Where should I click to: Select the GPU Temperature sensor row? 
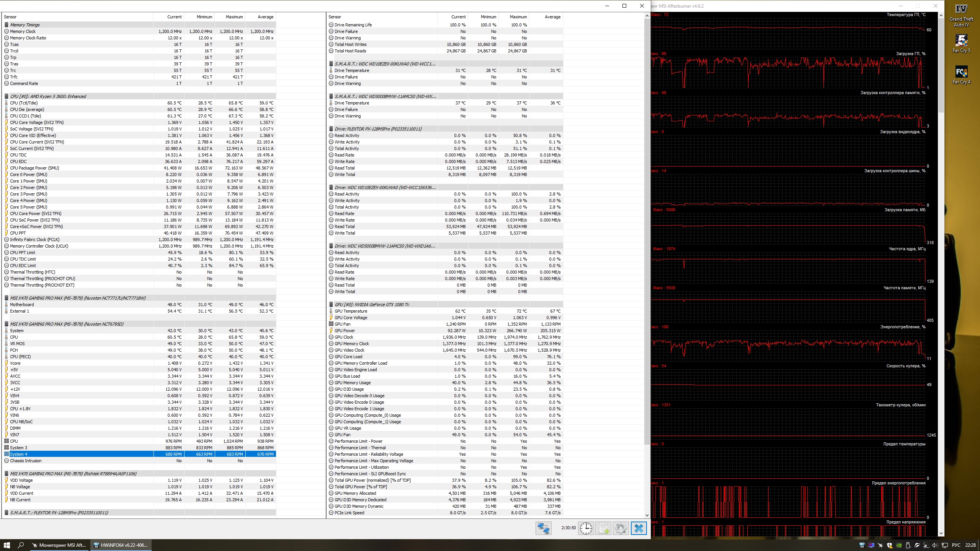click(x=351, y=311)
